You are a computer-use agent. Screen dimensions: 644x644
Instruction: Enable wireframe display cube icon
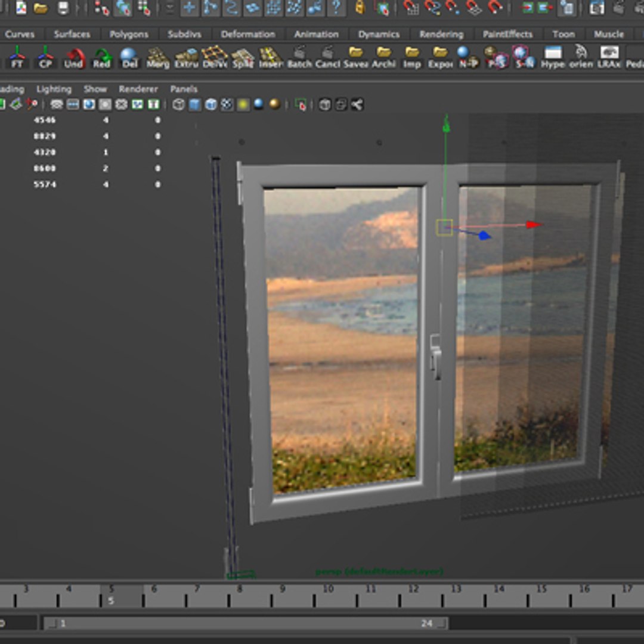tap(178, 104)
